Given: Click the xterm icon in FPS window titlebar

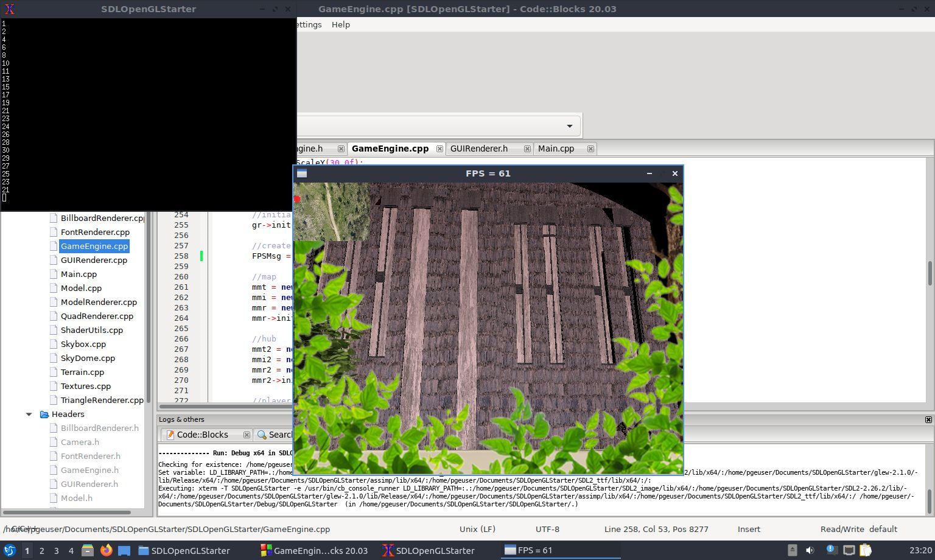Looking at the screenshot, I should 301,173.
